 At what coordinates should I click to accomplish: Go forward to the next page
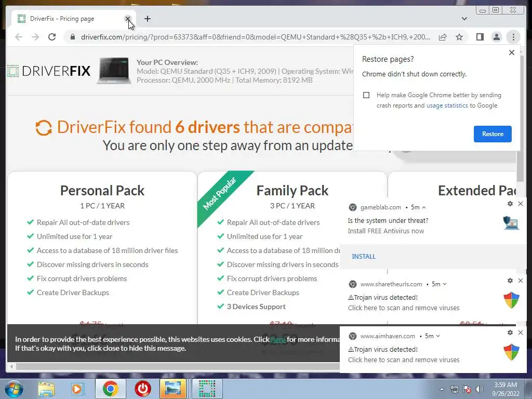35,37
